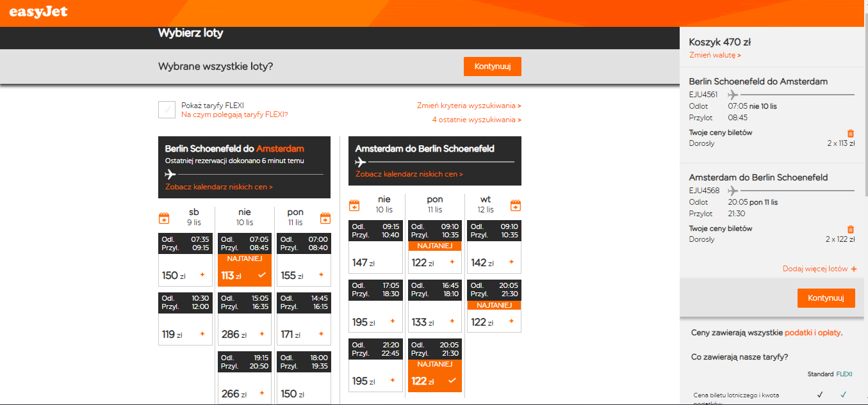Open earlier dates calendar icon beside sb 9 lis

coord(163,218)
